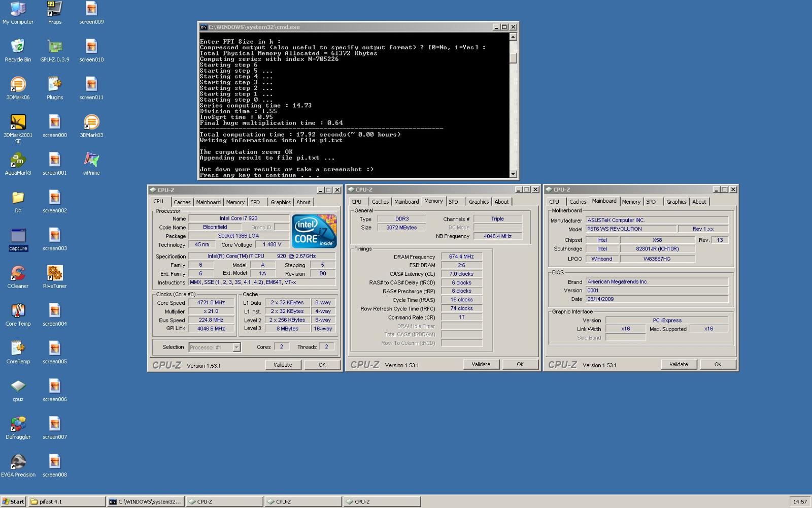Click the cmd scrollbar down arrow
The width and height of the screenshot is (812, 508).
point(513,174)
